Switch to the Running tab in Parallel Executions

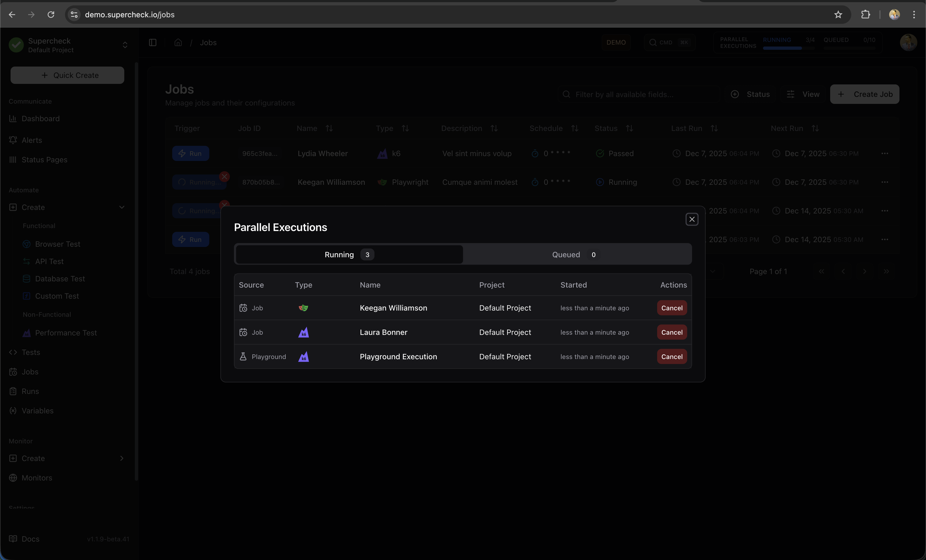tap(349, 254)
